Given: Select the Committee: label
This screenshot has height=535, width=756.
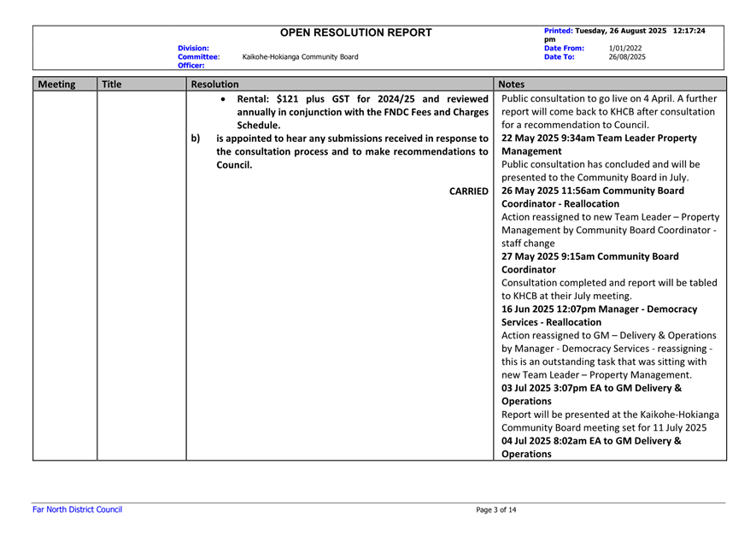Looking at the screenshot, I should click(x=199, y=57).
